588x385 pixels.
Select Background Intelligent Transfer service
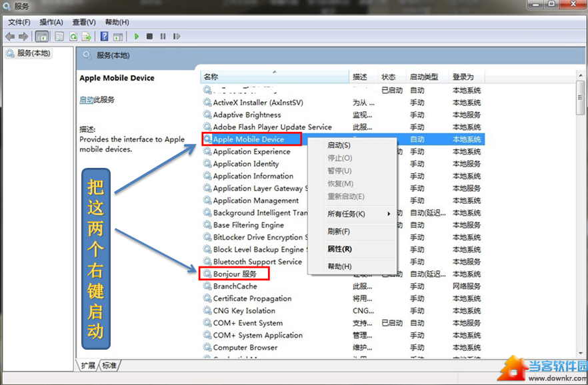tap(260, 212)
